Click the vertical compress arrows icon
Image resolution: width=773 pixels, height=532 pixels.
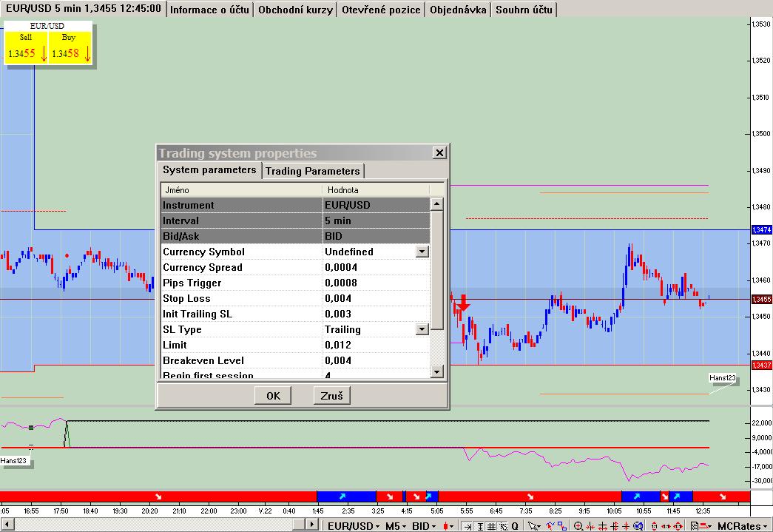[x=602, y=526]
